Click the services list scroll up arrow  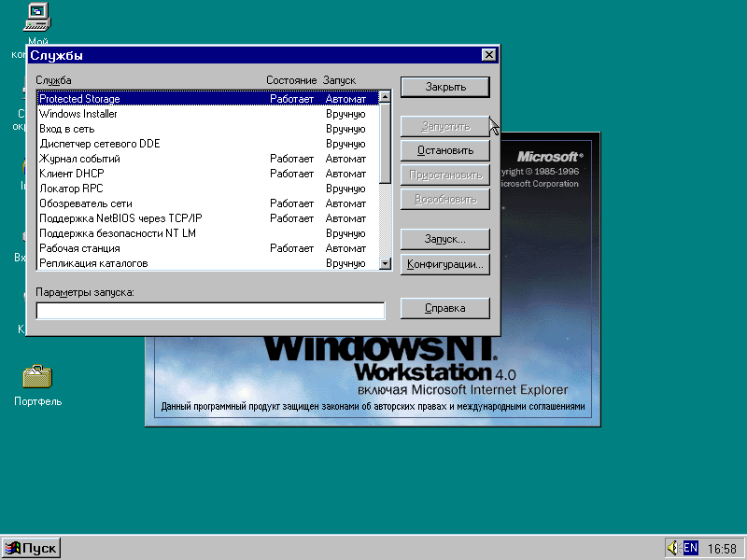[385, 97]
